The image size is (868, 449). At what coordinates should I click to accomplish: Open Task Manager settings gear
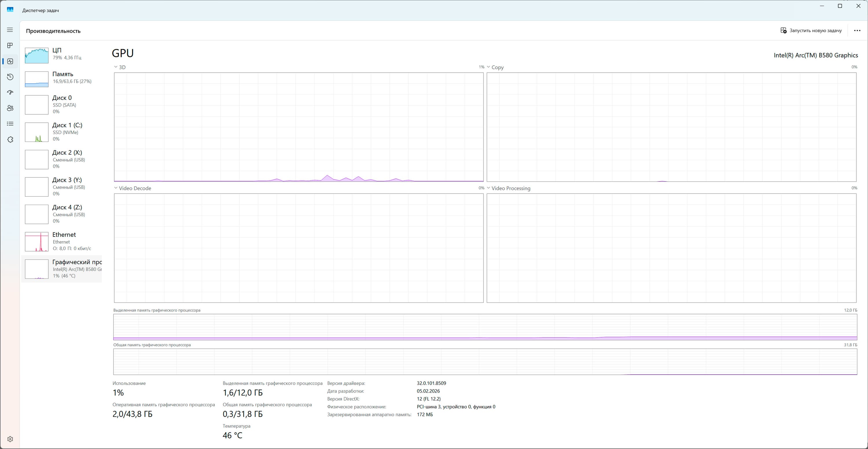pyautogui.click(x=10, y=439)
